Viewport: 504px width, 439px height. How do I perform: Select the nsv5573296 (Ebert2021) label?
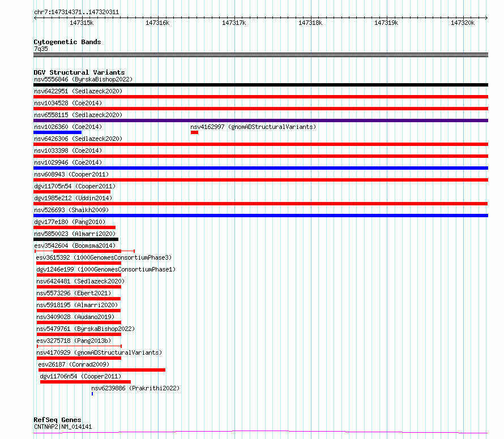(x=74, y=293)
